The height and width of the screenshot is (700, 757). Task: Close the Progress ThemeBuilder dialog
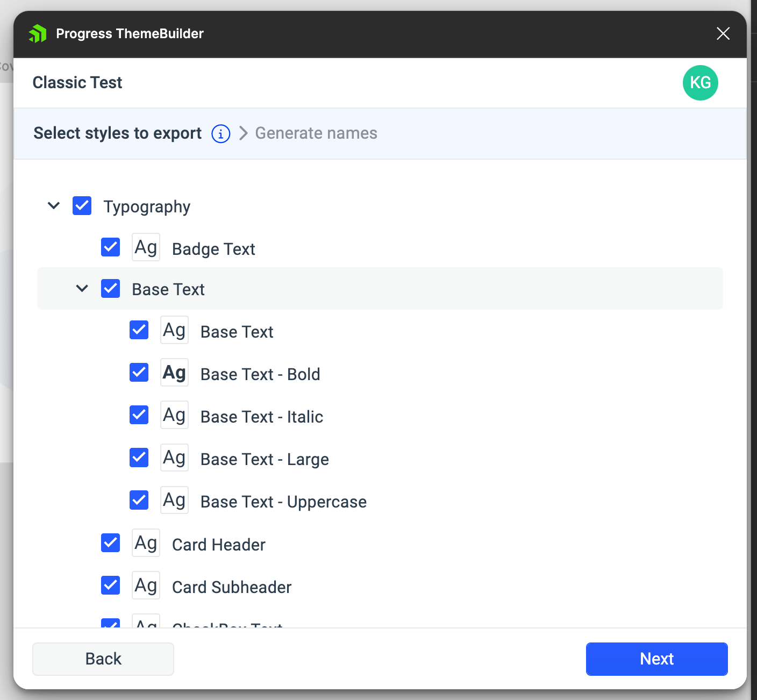coord(723,33)
